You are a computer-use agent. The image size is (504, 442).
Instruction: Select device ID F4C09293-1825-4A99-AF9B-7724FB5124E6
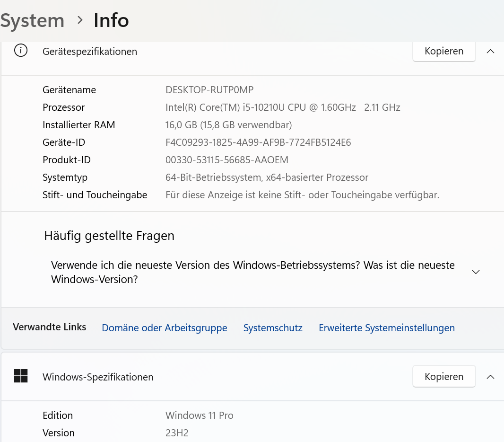258,142
